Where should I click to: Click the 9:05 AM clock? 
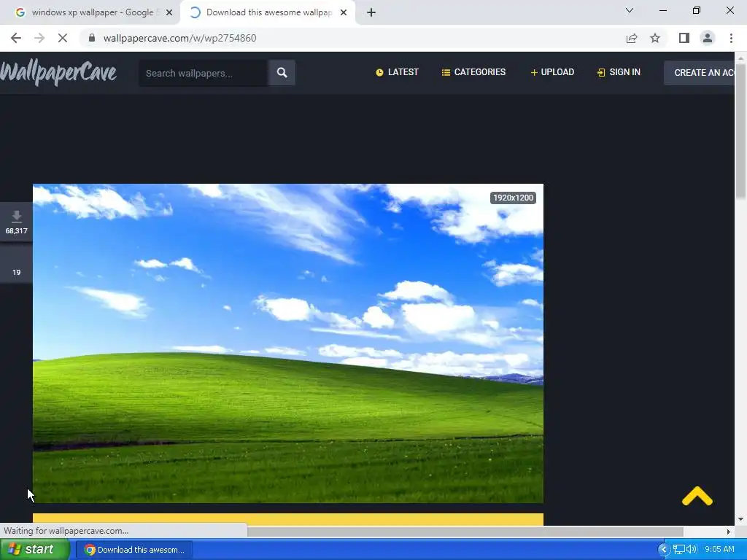(x=719, y=550)
